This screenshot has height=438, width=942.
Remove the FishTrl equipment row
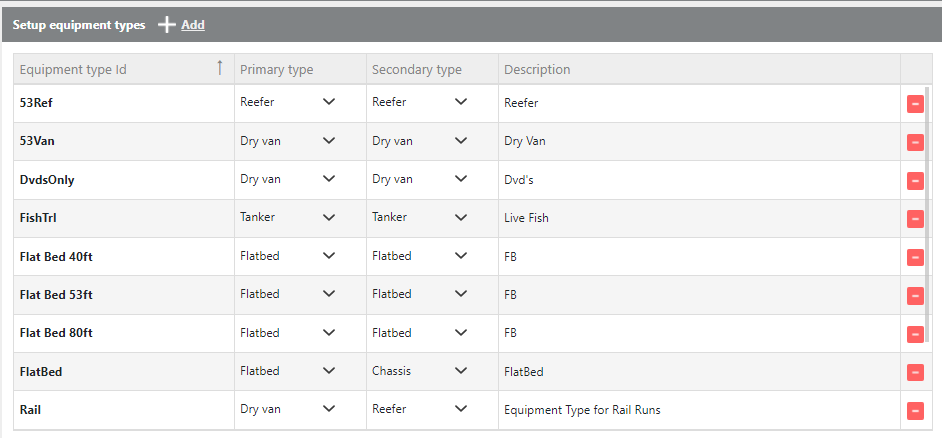click(915, 219)
